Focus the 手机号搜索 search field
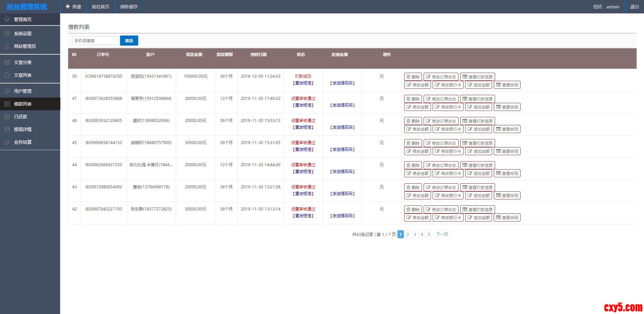 (96, 41)
